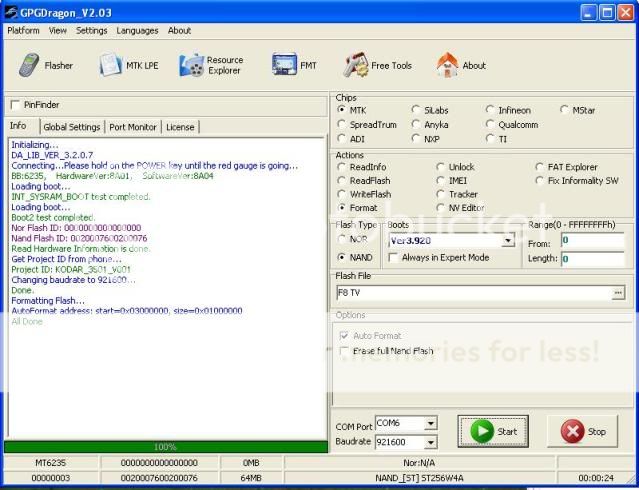Viewport: 639px width, 490px height.
Task: Click the 00:00:24 elapsed time entry
Action: [596, 478]
